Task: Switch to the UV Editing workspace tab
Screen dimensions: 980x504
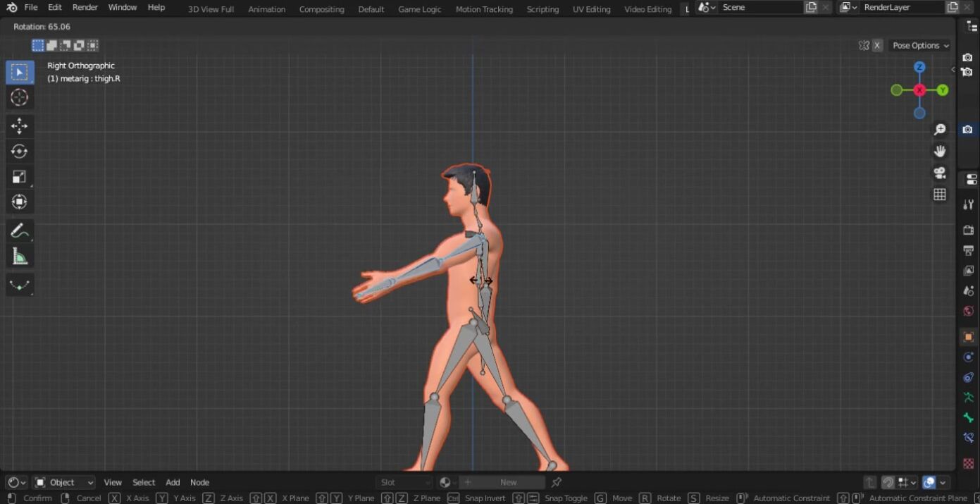Action: [591, 9]
